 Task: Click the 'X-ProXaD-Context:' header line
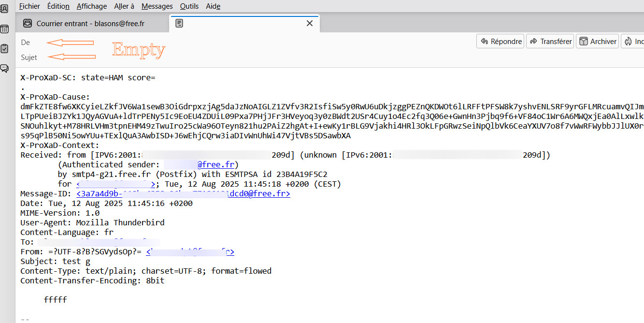pyautogui.click(x=60, y=146)
